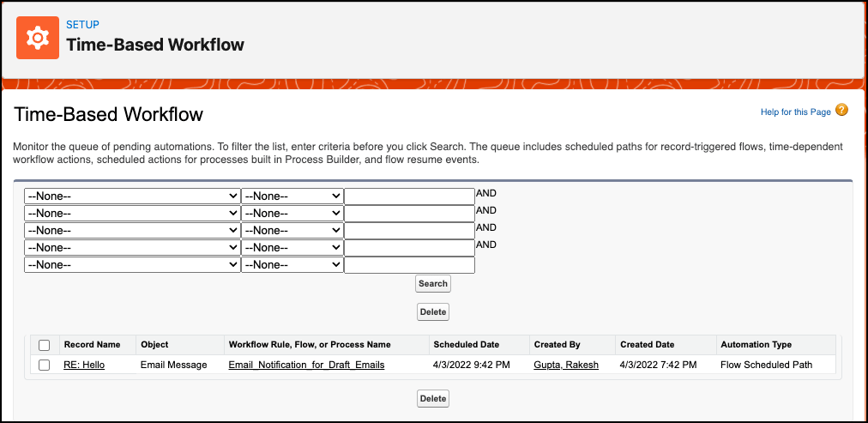868x423 pixels.
Task: Open the third row operator dropdown
Action: (x=292, y=230)
